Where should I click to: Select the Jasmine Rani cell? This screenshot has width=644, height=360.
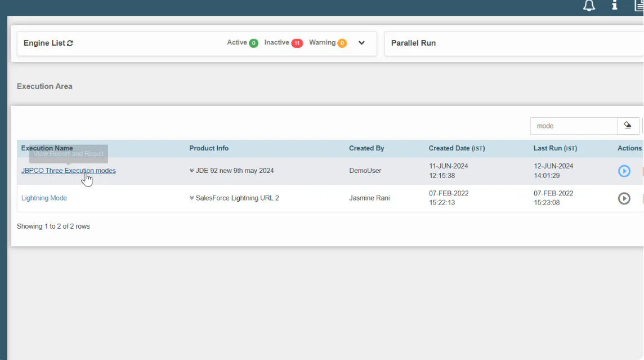[369, 198]
